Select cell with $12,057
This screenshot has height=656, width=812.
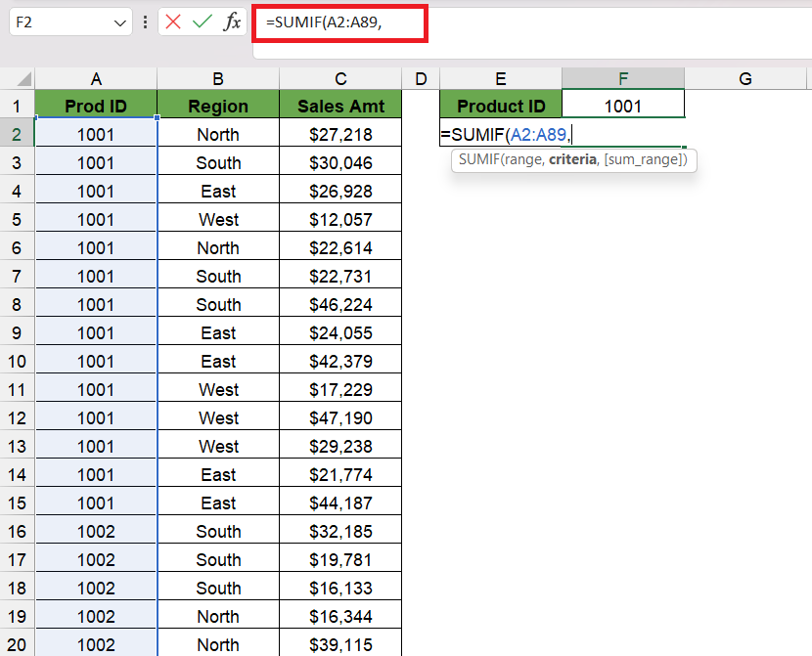(x=340, y=219)
